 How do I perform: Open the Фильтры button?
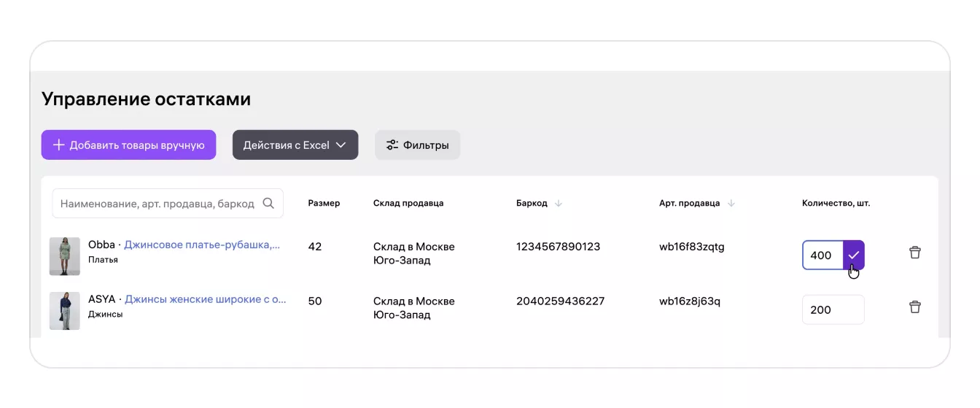(x=417, y=145)
